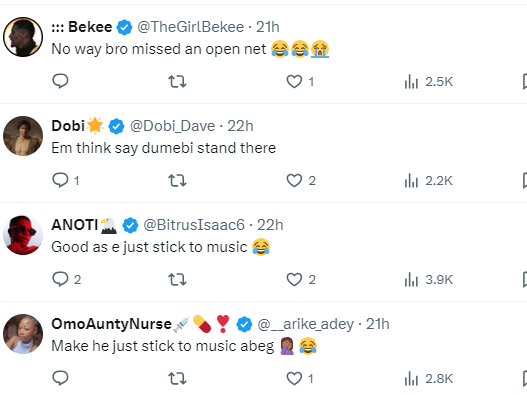Visit @Dobi_Dave profile handle
This screenshot has width=527, height=395.
pyautogui.click(x=172, y=126)
